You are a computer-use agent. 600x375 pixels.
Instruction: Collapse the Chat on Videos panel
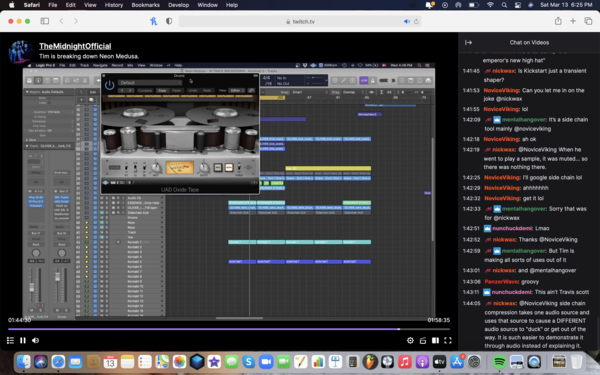coord(468,42)
